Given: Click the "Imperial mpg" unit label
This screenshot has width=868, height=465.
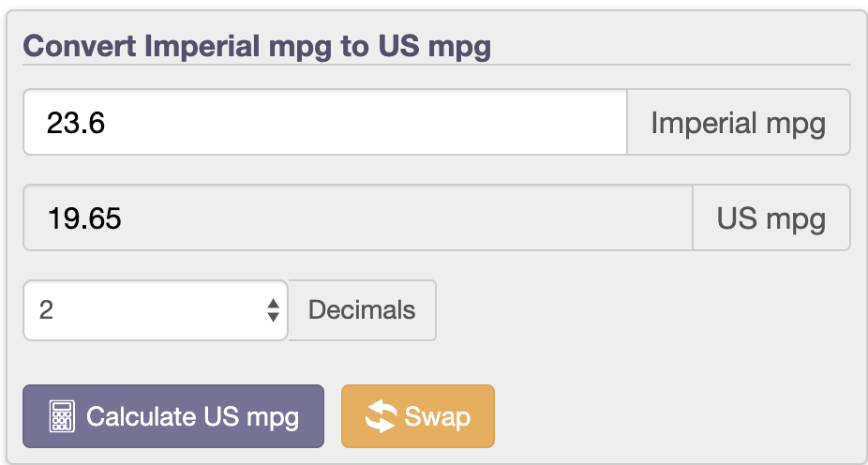Looking at the screenshot, I should [738, 122].
